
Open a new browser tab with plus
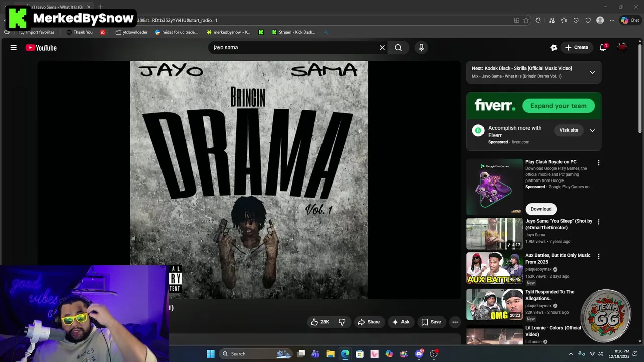[101, 7]
